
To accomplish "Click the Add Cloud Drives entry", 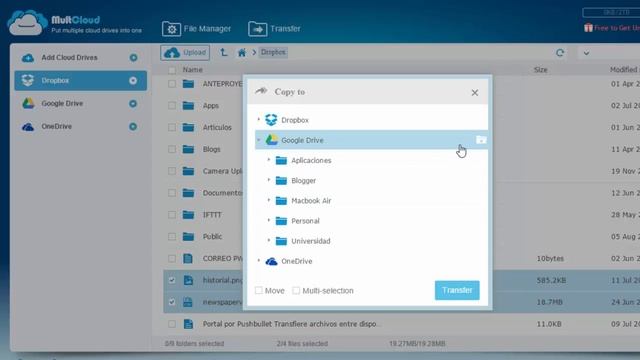I will [x=69, y=58].
